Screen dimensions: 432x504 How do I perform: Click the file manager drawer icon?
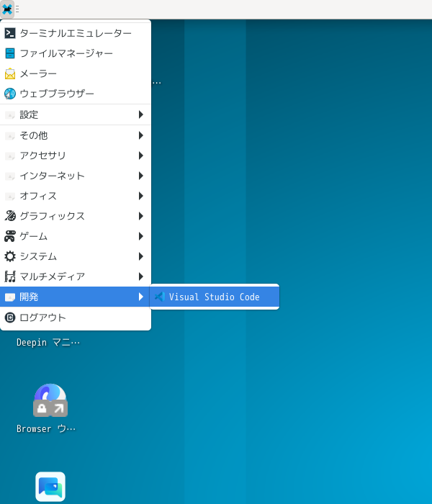(10, 53)
